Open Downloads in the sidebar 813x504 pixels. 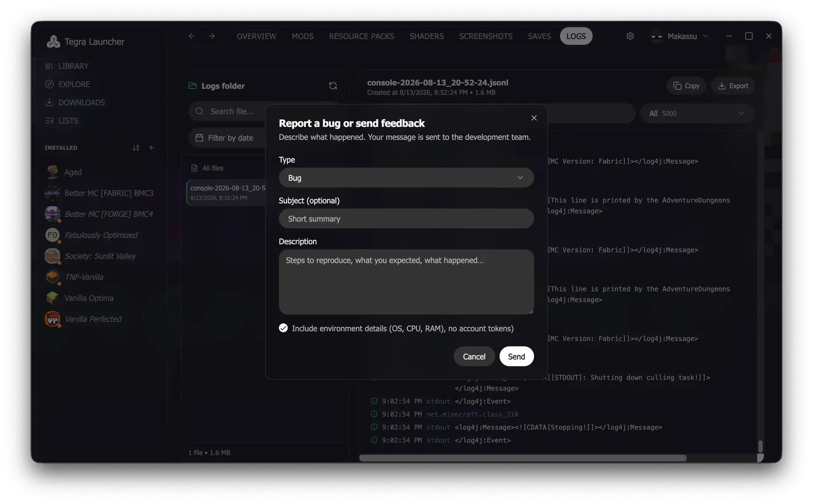[x=75, y=102]
